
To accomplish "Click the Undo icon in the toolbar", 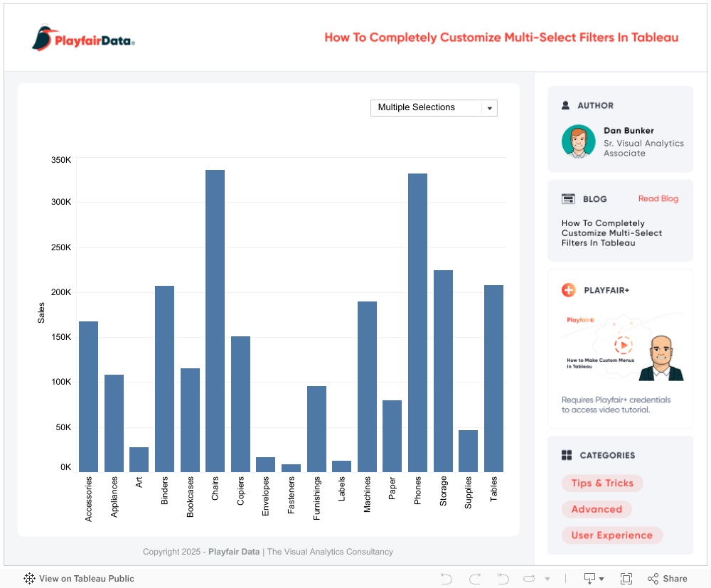I will [447, 579].
